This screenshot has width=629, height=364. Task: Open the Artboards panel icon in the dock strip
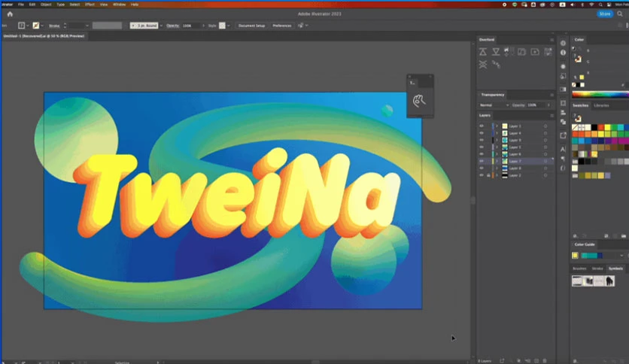click(x=564, y=103)
